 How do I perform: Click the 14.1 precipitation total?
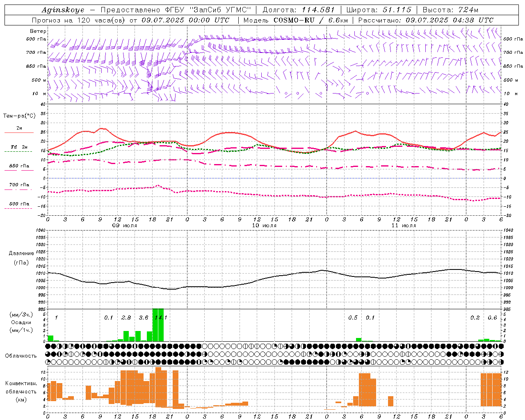point(160,317)
